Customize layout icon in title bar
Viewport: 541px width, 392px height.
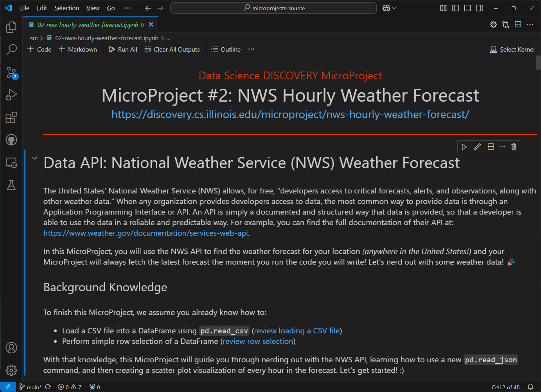443,8
